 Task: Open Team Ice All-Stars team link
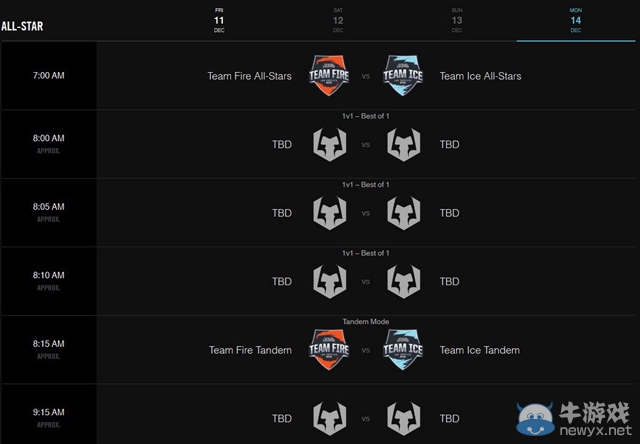click(x=480, y=76)
